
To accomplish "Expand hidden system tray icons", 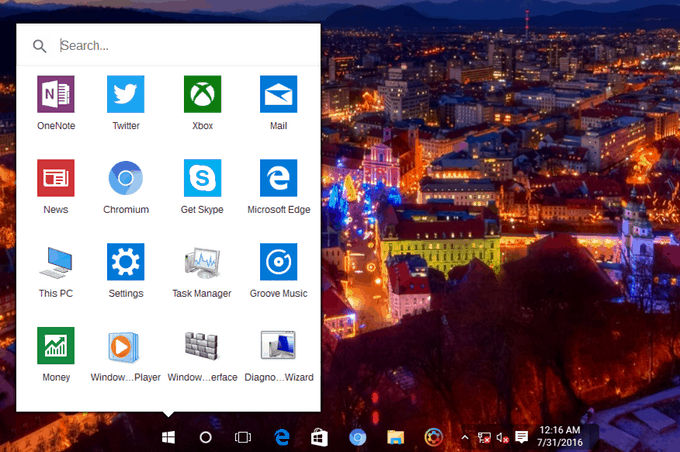I will point(464,437).
